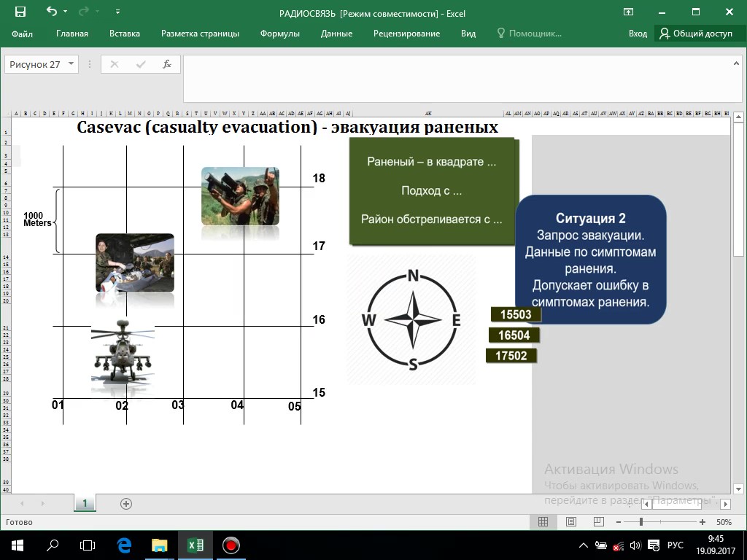Click the Помощник search lightbulb field
The width and height of the screenshot is (747, 560).
(530, 34)
